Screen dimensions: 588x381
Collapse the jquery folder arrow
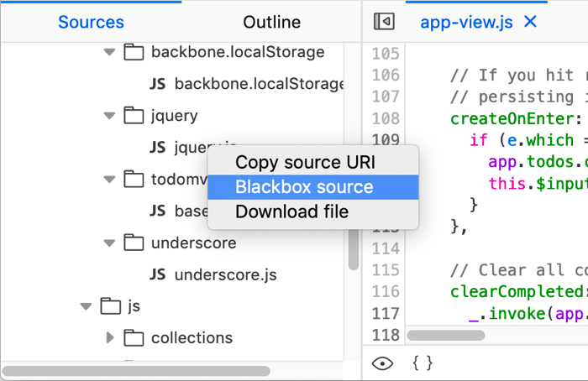[x=109, y=115]
